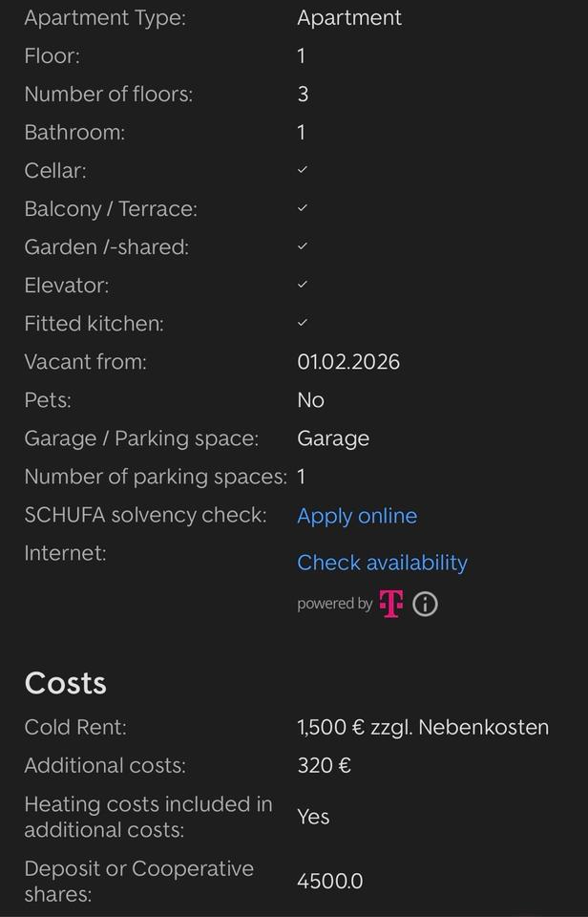
Task: Open the Apply online SCHUFA link
Action: (357, 516)
